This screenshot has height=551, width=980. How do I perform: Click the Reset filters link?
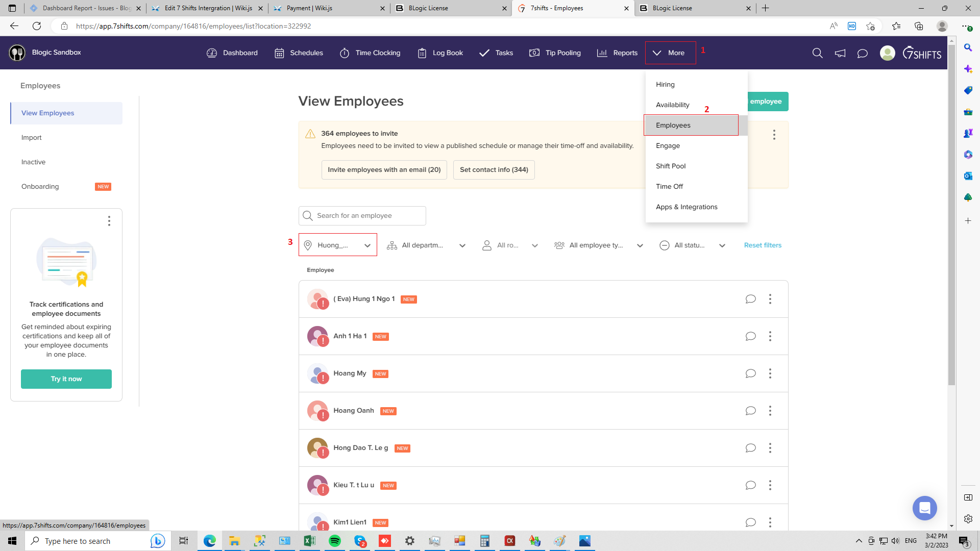pos(763,245)
